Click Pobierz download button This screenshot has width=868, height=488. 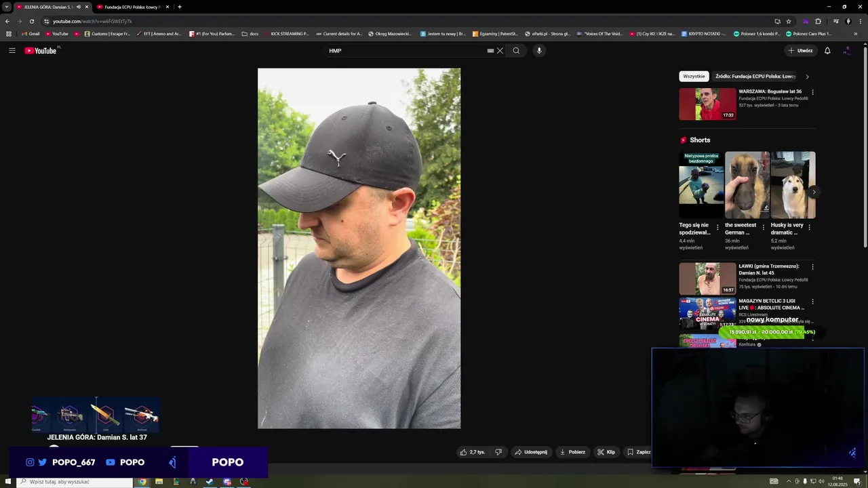tap(572, 452)
